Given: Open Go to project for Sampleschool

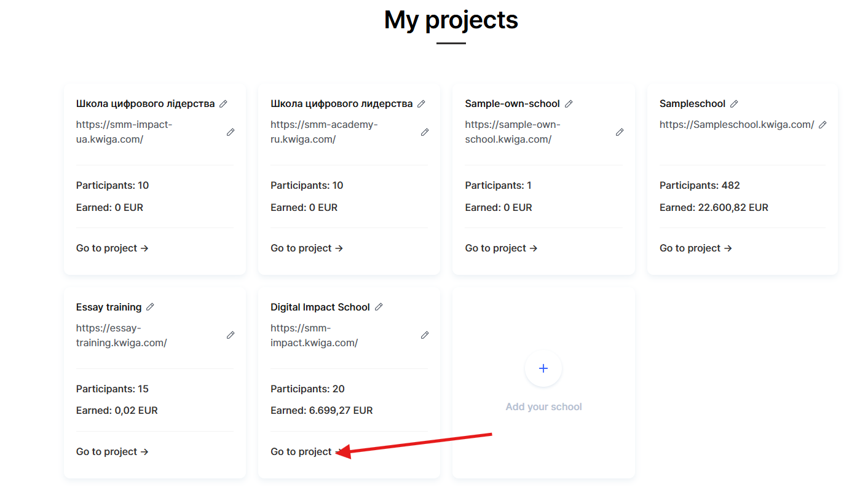Looking at the screenshot, I should [x=695, y=248].
